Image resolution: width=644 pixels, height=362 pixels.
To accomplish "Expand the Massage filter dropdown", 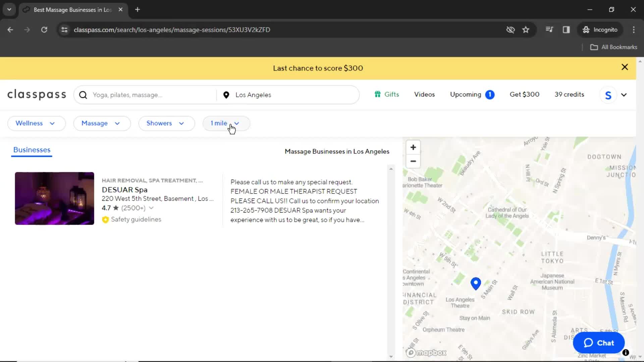I will pos(102,123).
